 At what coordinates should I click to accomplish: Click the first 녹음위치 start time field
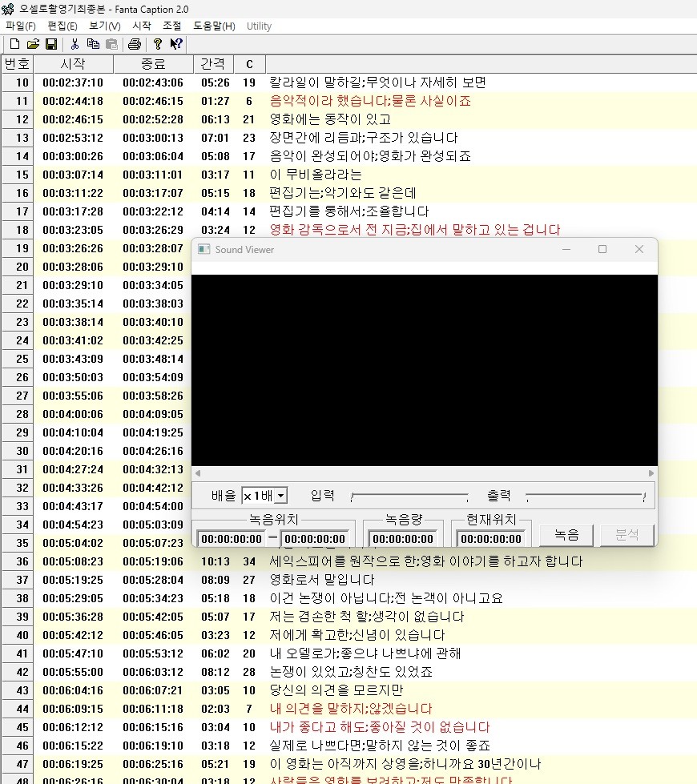[231, 539]
